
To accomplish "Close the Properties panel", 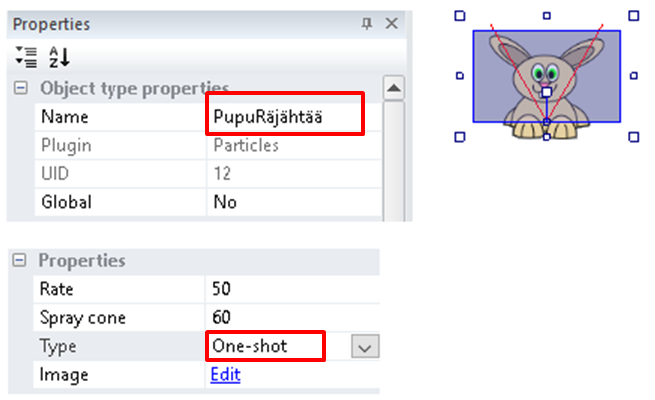I will (x=391, y=24).
